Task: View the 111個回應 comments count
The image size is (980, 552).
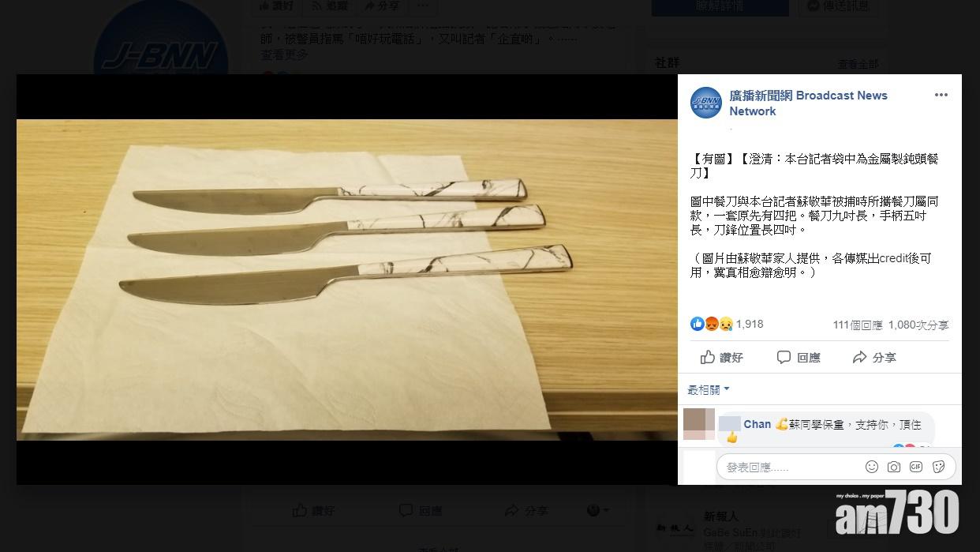Action: [x=857, y=325]
